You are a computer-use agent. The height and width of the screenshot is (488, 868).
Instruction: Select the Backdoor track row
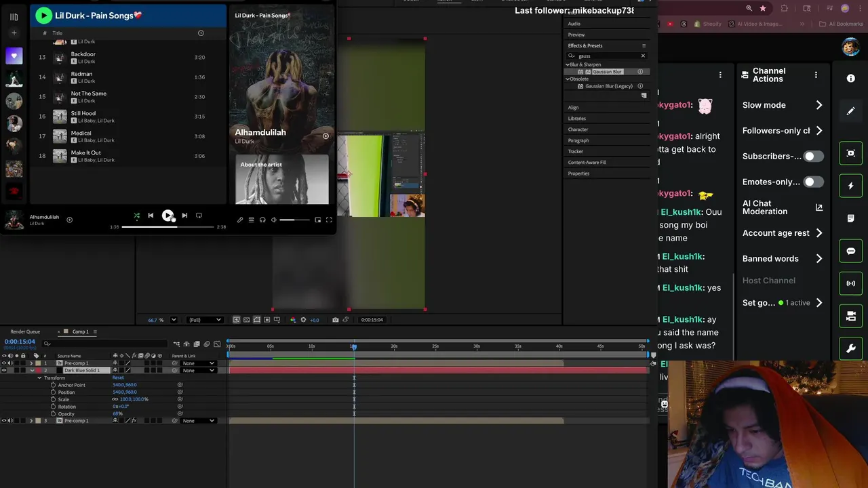pyautogui.click(x=129, y=58)
